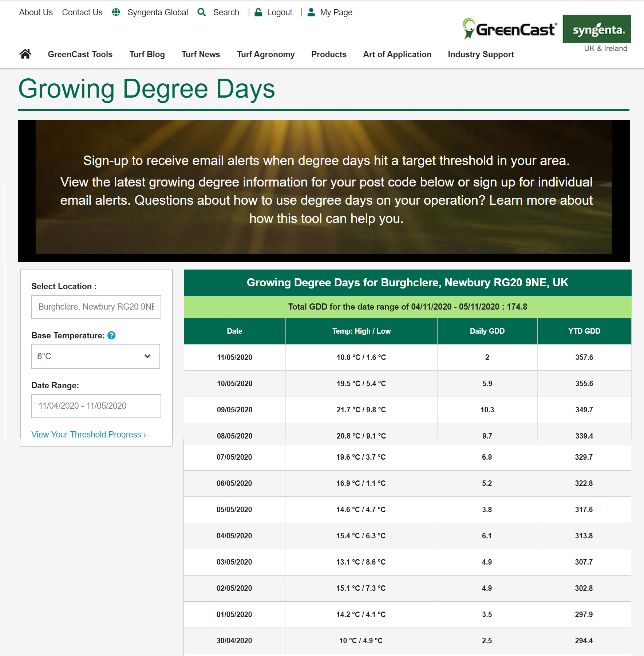644x656 pixels.
Task: Click View Your Threshold Progress link
Action: (x=88, y=435)
